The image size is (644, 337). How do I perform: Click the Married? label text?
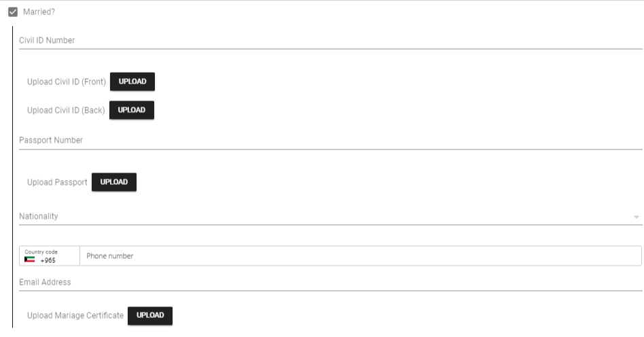[39, 12]
